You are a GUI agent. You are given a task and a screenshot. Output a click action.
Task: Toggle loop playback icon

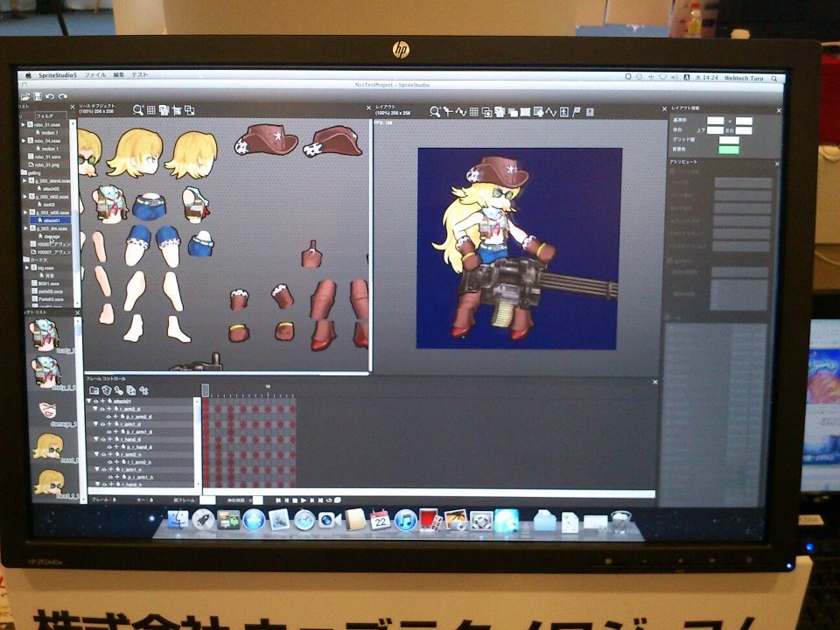[x=330, y=500]
